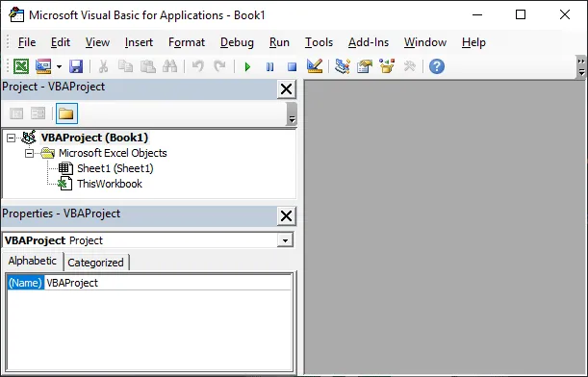588x377 pixels.
Task: Maximize the Visual Basic window
Action: [x=521, y=15]
